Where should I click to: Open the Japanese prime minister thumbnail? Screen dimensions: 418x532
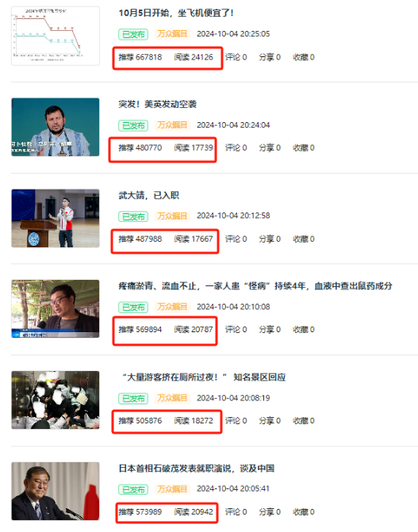coord(56,491)
